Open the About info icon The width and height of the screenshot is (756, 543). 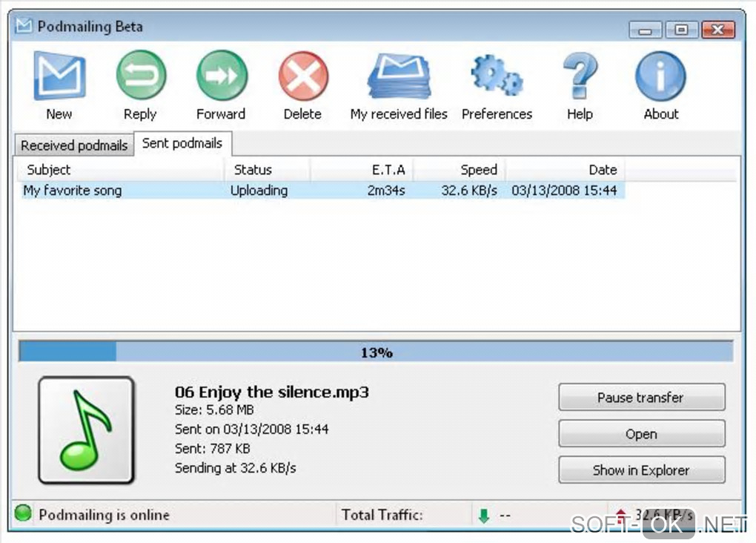click(x=660, y=76)
